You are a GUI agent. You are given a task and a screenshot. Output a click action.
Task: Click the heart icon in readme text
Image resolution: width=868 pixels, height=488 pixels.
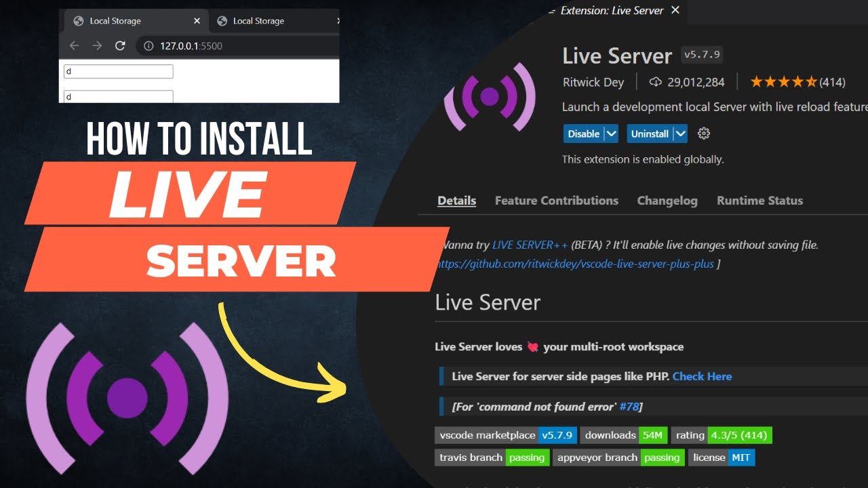point(533,347)
